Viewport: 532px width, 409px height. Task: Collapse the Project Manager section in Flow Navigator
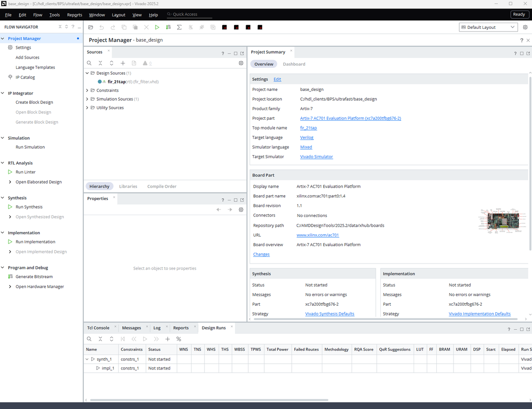[x=4, y=39]
